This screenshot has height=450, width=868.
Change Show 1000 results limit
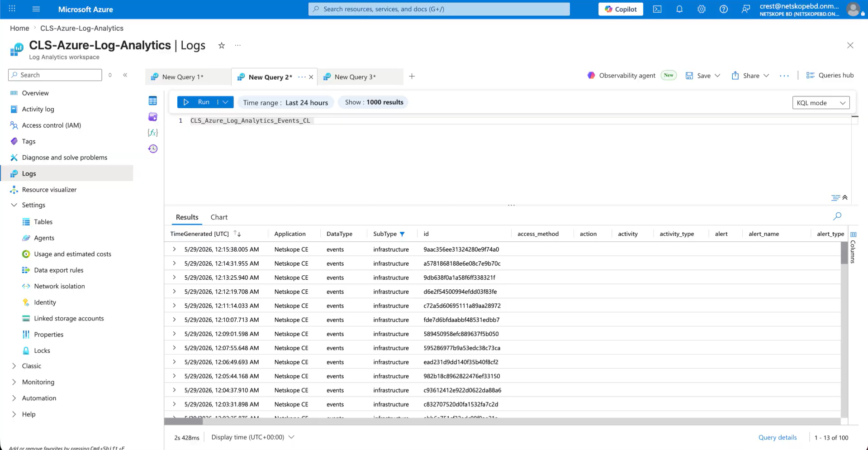[374, 102]
